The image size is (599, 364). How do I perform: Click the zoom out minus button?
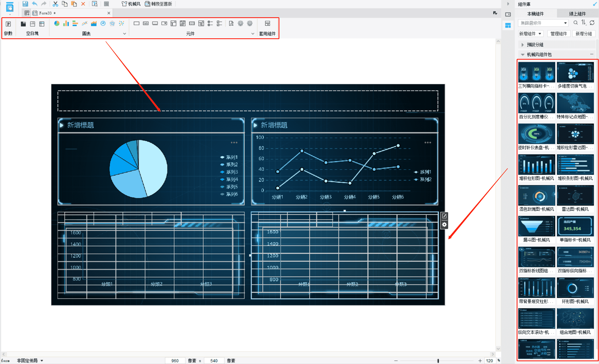tap(396, 361)
